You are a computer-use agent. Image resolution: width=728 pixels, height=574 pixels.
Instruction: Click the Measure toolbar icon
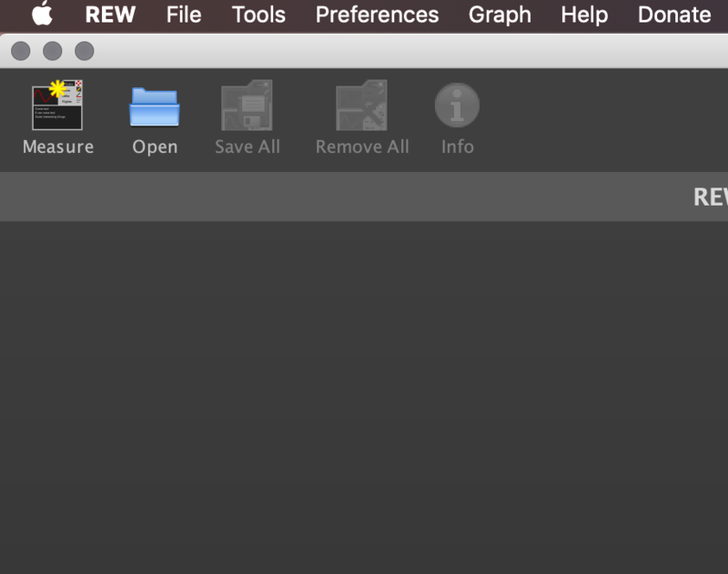(57, 106)
